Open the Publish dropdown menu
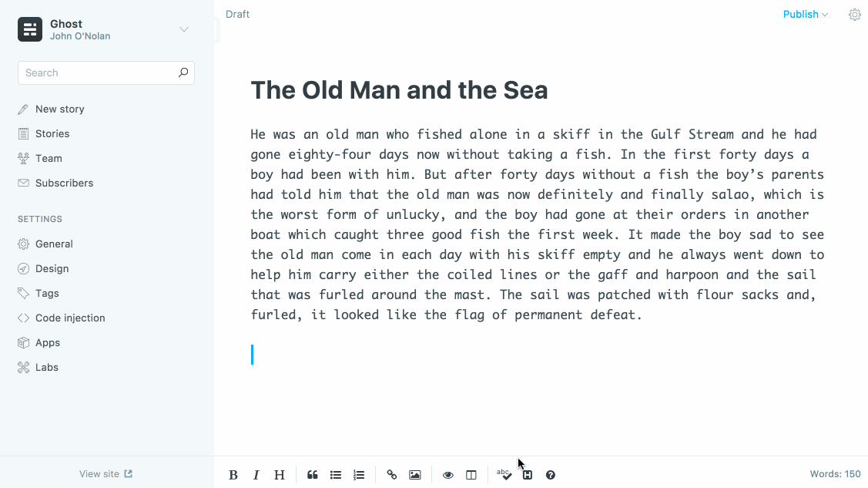 (806, 14)
